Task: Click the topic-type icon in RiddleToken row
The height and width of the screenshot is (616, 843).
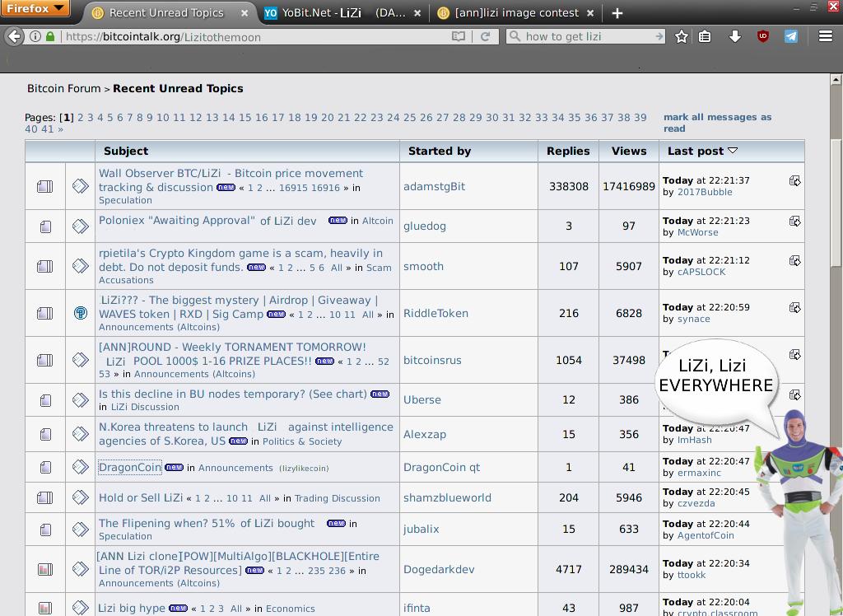Action: pos(80,313)
